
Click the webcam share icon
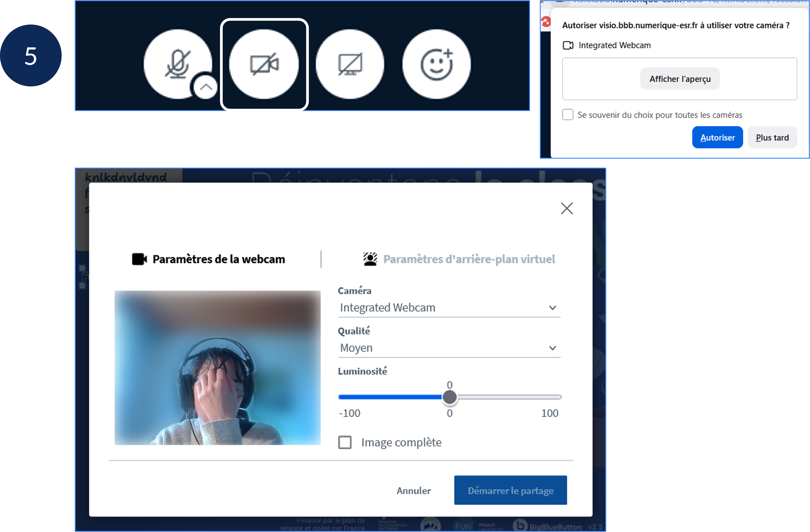point(264,64)
